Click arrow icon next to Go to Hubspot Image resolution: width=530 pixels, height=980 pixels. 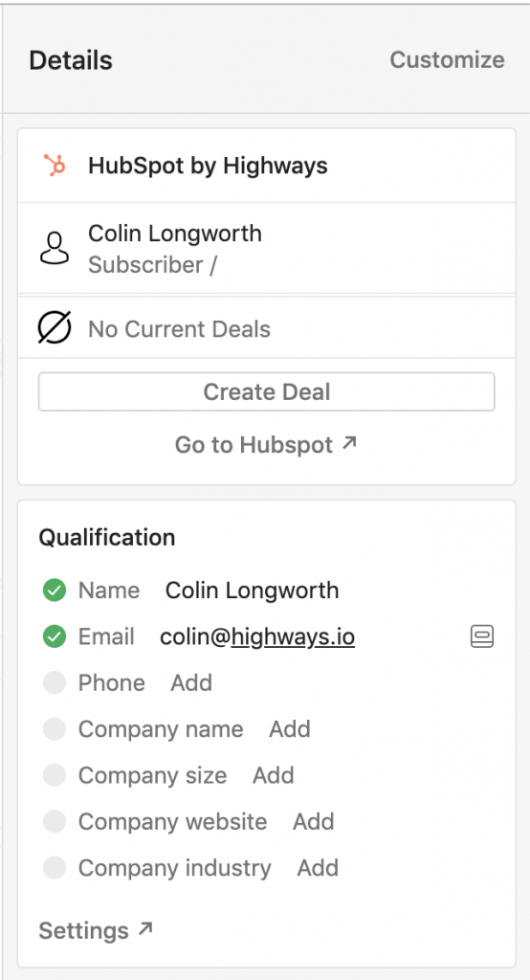click(x=349, y=444)
